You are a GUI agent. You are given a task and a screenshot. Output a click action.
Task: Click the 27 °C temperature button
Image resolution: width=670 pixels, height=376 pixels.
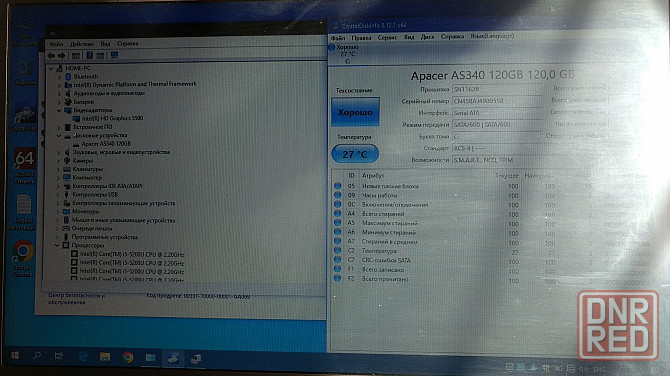pos(355,154)
